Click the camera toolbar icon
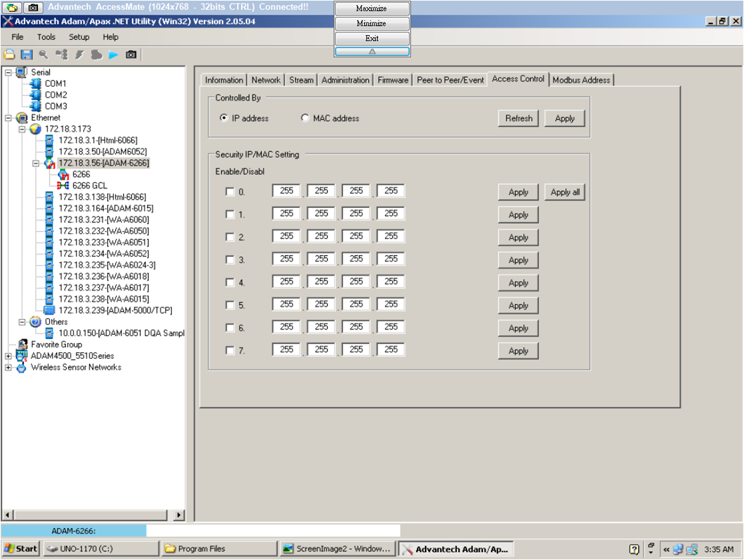 131,55
